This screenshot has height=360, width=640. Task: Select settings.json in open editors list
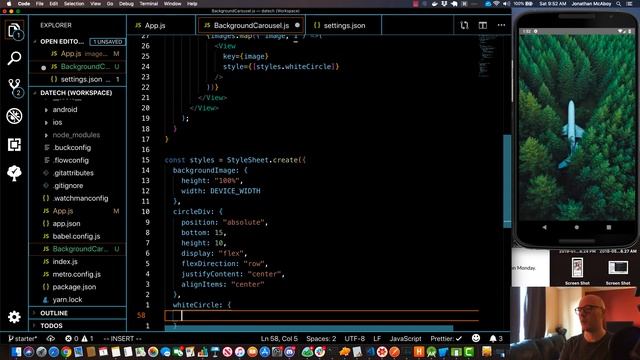[78, 79]
